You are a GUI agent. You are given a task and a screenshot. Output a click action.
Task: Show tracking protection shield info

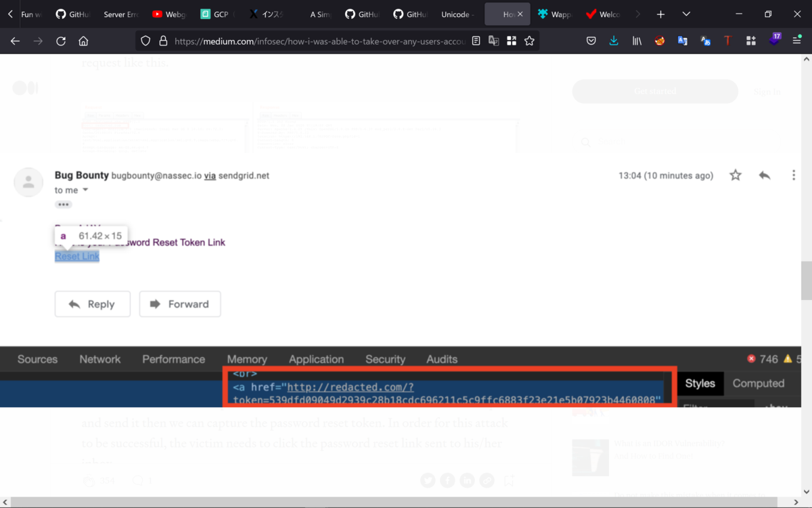(x=145, y=41)
